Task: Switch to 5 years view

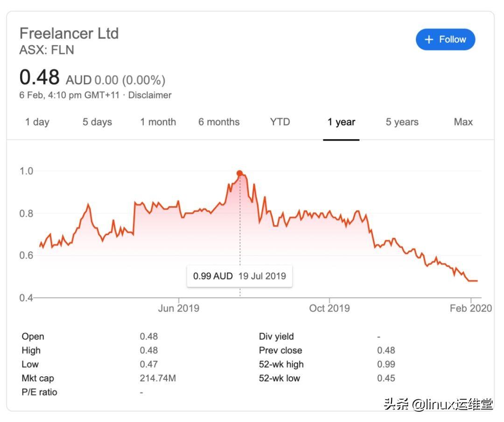Action: (402, 122)
